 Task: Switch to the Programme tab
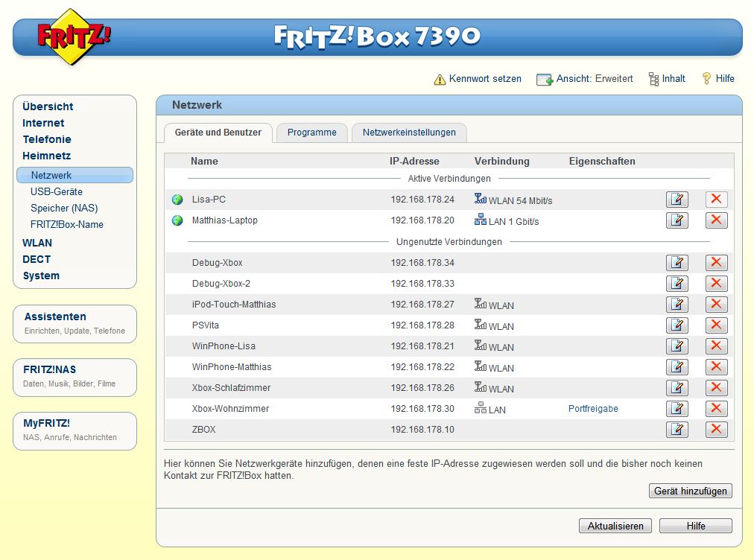(x=311, y=133)
